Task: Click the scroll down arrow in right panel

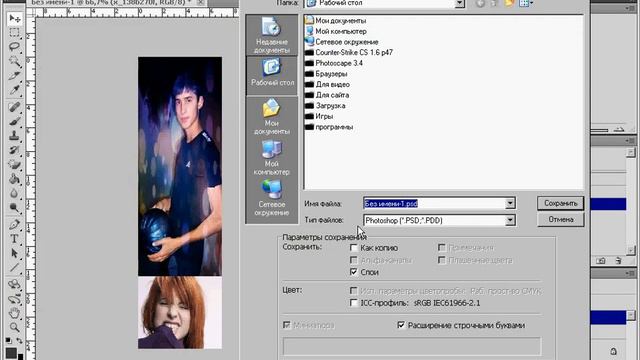Action: pos(631,250)
